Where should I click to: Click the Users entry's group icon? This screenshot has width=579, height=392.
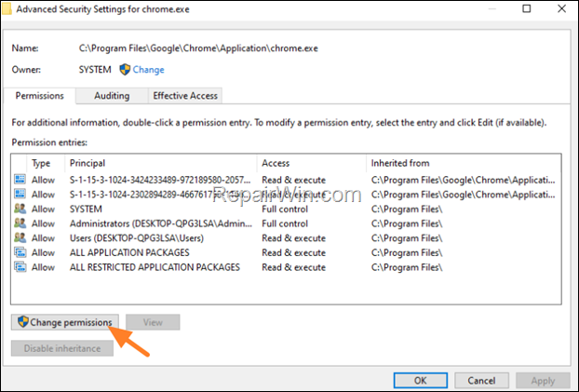point(20,238)
